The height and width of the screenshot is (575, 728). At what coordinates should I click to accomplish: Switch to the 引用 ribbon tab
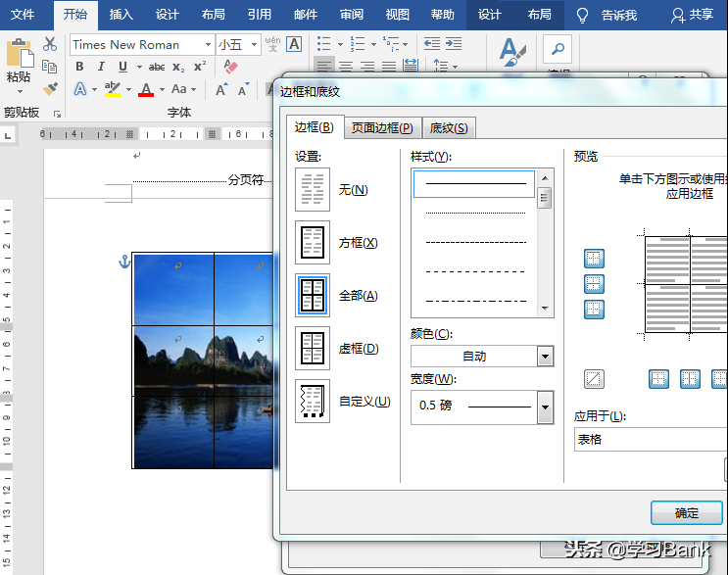point(259,15)
